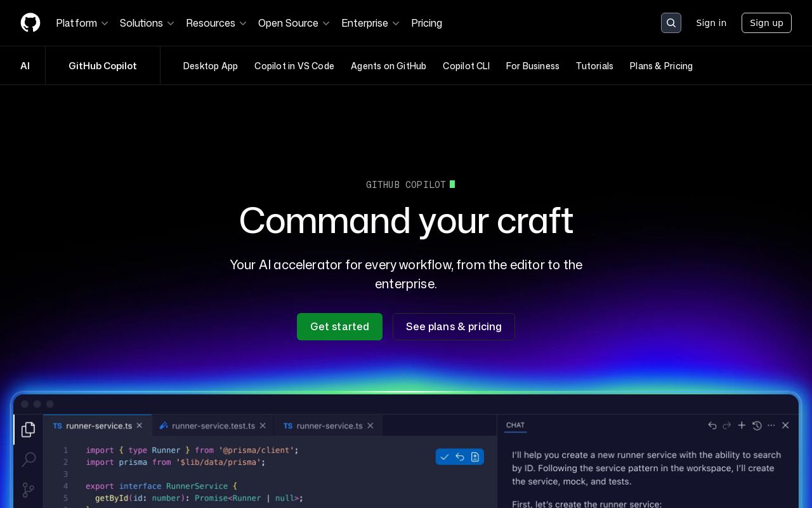Click the file diff icon in the blue toolbar

click(475, 457)
